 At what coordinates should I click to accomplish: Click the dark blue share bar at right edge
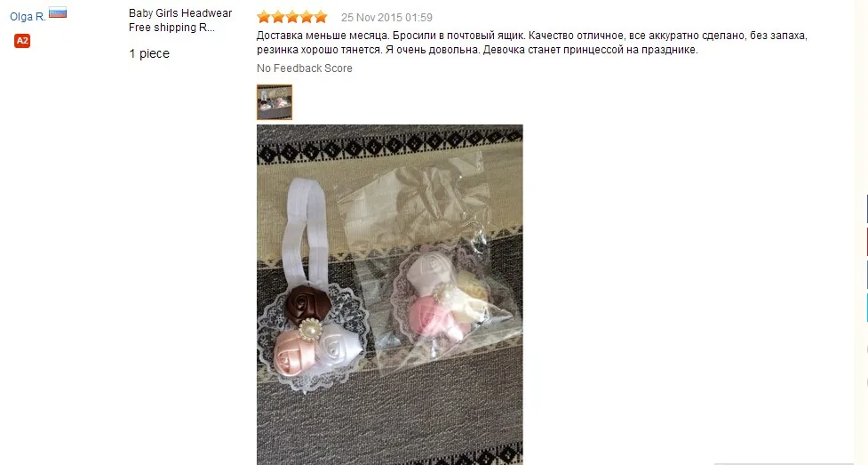pyautogui.click(x=866, y=210)
